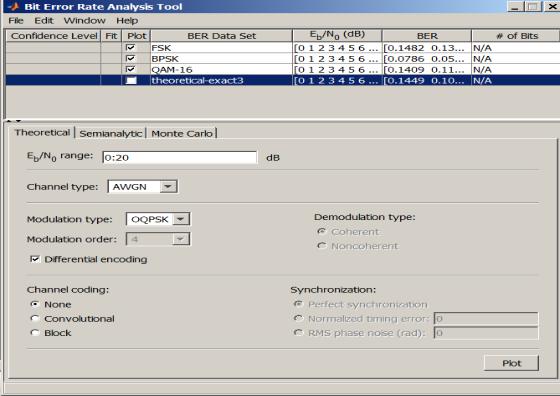Image resolution: width=560 pixels, height=396 pixels.
Task: Click the Fit cell for BPSK row
Action: coord(111,59)
